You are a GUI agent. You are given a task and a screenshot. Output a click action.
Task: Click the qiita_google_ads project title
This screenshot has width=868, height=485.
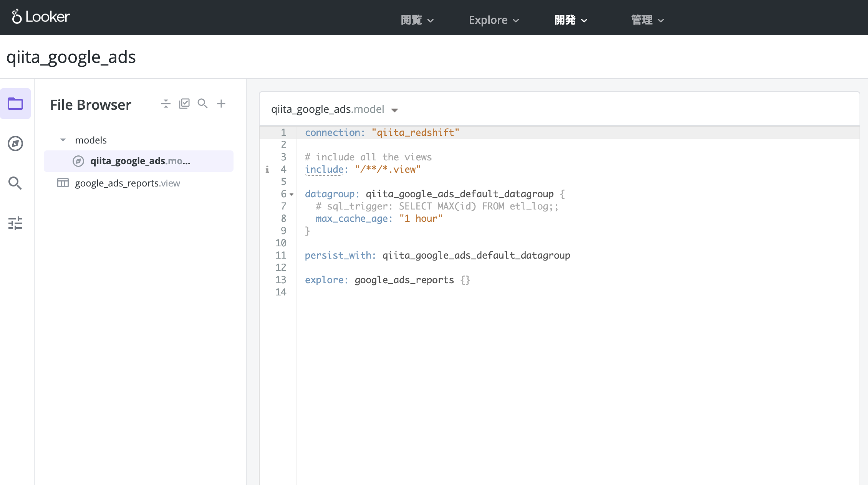point(71,57)
